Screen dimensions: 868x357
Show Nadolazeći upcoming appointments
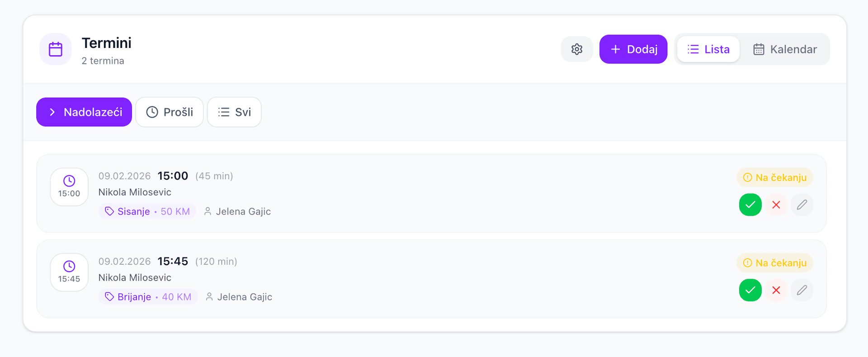(x=84, y=112)
